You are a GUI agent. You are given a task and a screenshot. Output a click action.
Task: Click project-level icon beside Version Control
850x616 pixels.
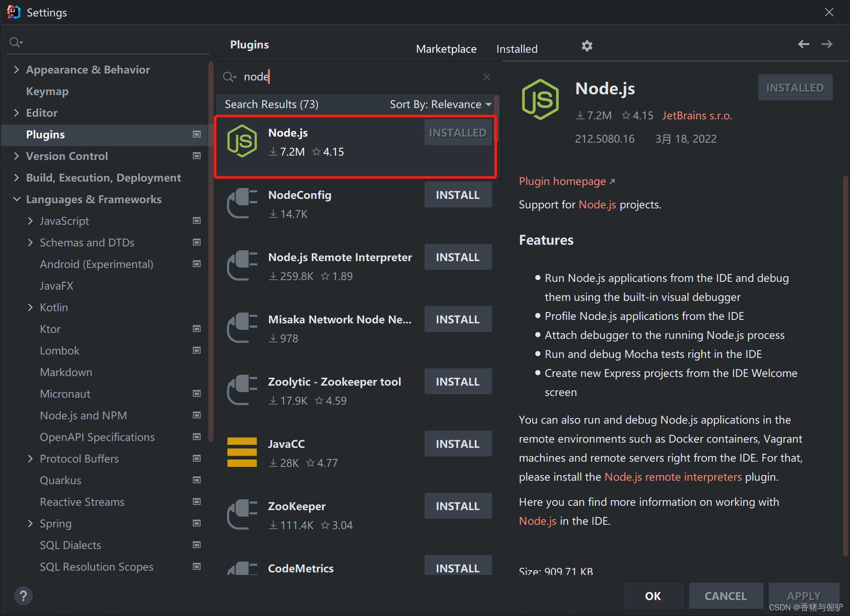coord(197,156)
